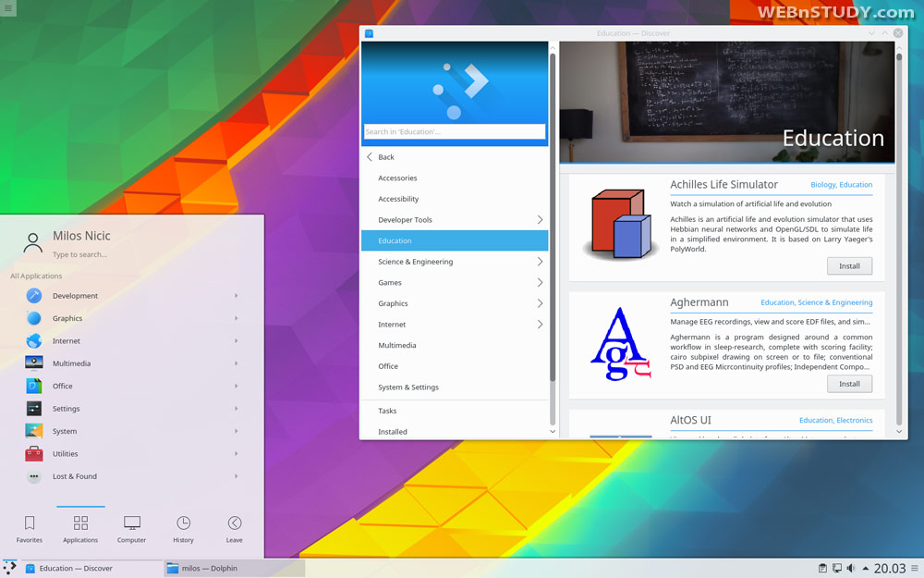Open the Multimedia category icon in launcher
Screen dimensions: 924x578
[x=34, y=363]
